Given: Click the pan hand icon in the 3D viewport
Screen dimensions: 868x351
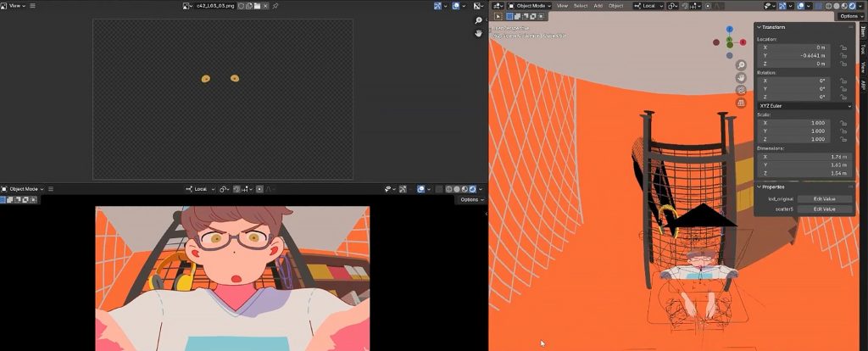Looking at the screenshot, I should tap(741, 77).
